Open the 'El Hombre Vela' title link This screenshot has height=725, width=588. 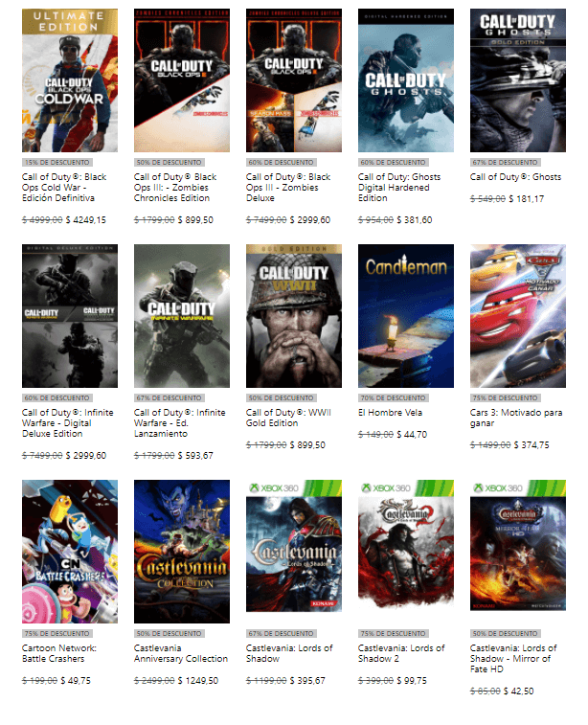pos(390,413)
